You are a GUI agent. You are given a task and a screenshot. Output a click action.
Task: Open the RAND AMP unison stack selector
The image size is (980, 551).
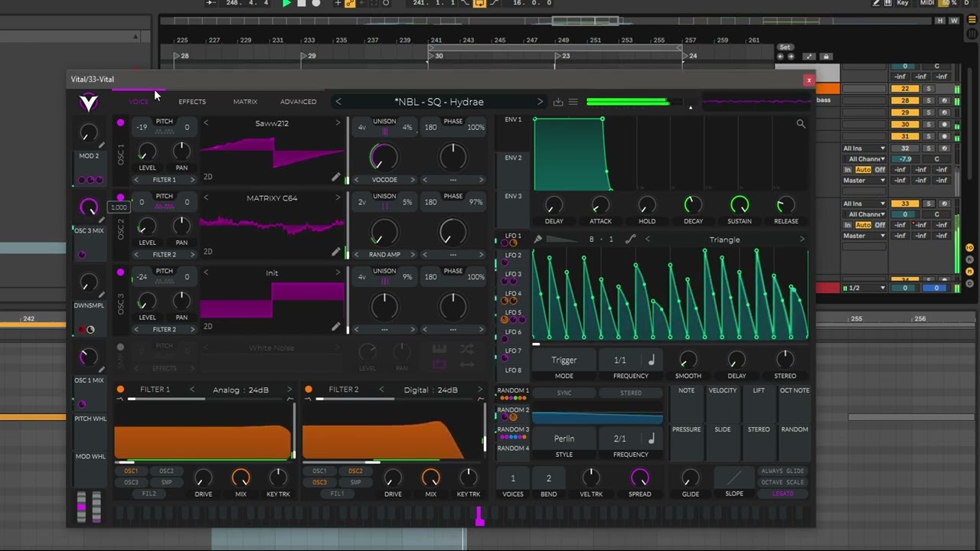coord(384,255)
